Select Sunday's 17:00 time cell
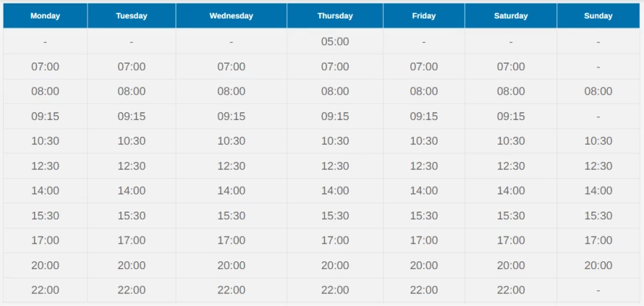Screen dimensions: 644x306 pyautogui.click(x=599, y=241)
